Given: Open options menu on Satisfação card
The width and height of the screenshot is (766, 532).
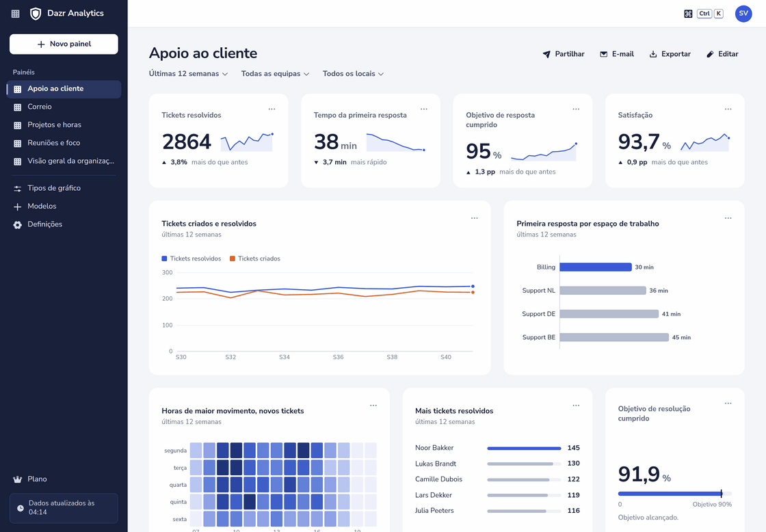Looking at the screenshot, I should pyautogui.click(x=728, y=109).
